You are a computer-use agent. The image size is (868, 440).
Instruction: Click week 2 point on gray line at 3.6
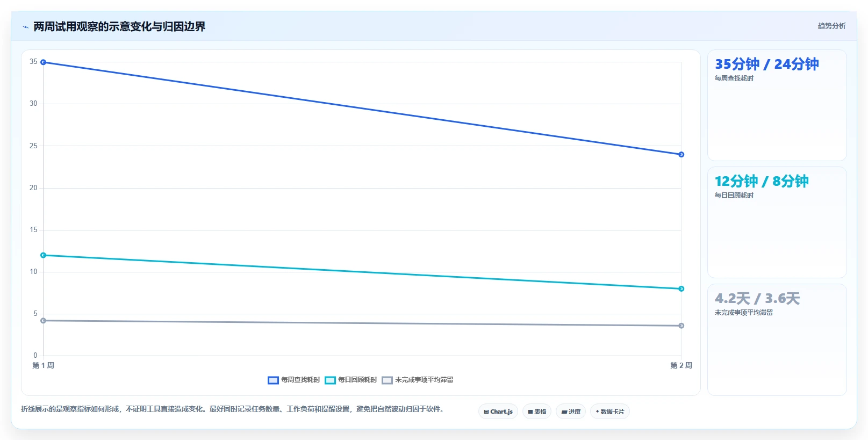[681, 326]
